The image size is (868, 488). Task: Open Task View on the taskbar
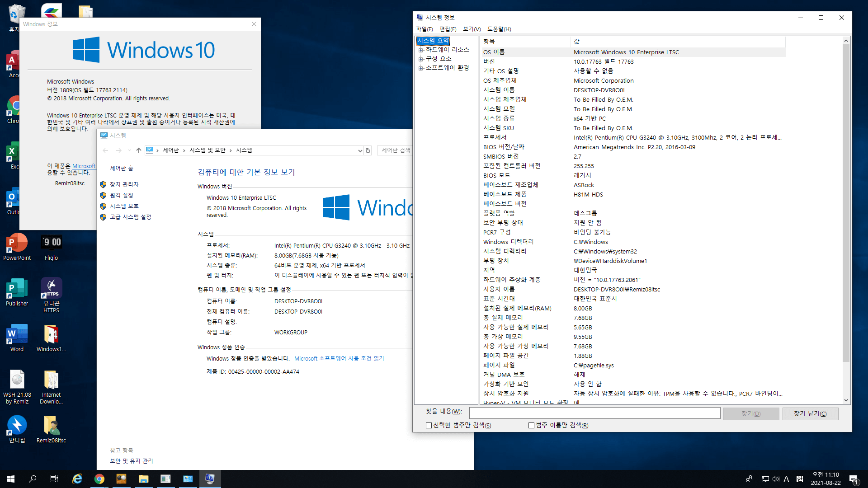click(54, 479)
